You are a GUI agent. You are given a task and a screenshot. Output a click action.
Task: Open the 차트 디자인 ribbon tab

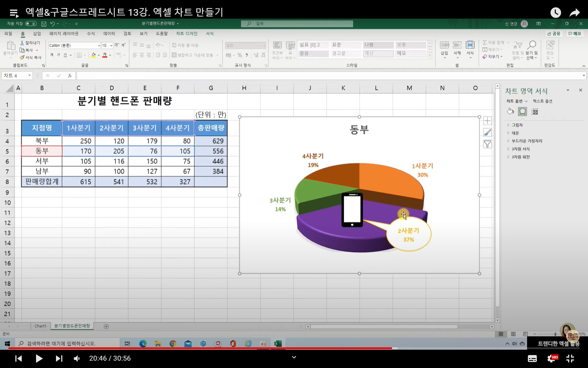click(187, 34)
